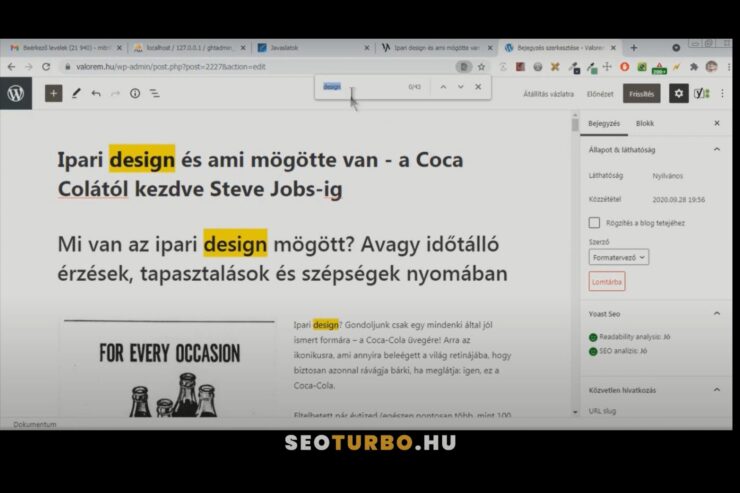Image resolution: width=740 pixels, height=493 pixels.
Task: Select the pencil Tools icon
Action: (x=76, y=93)
